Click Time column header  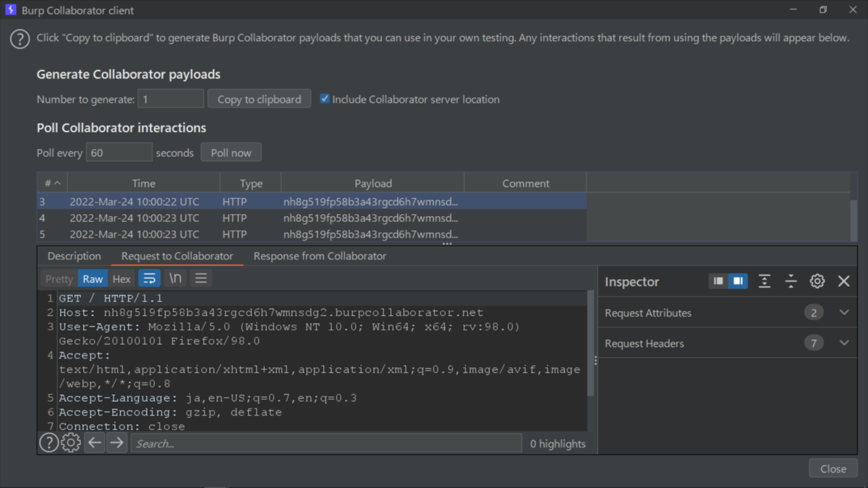[x=143, y=183]
